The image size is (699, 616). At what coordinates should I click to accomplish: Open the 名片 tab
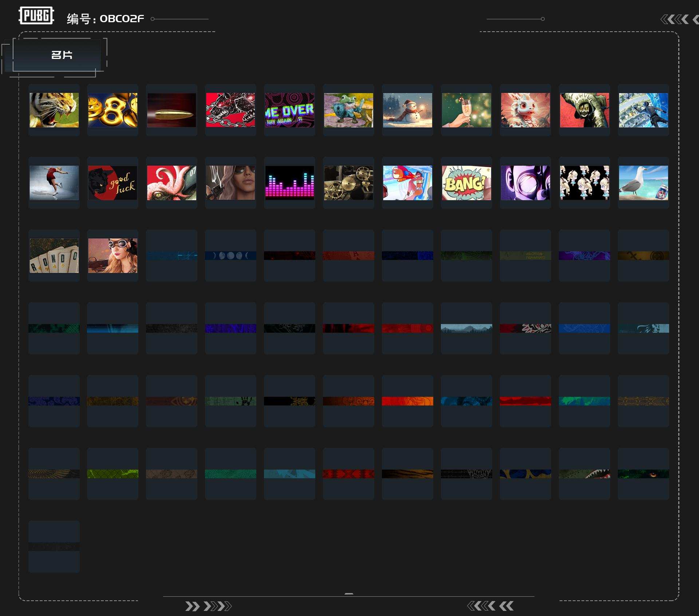(x=61, y=55)
